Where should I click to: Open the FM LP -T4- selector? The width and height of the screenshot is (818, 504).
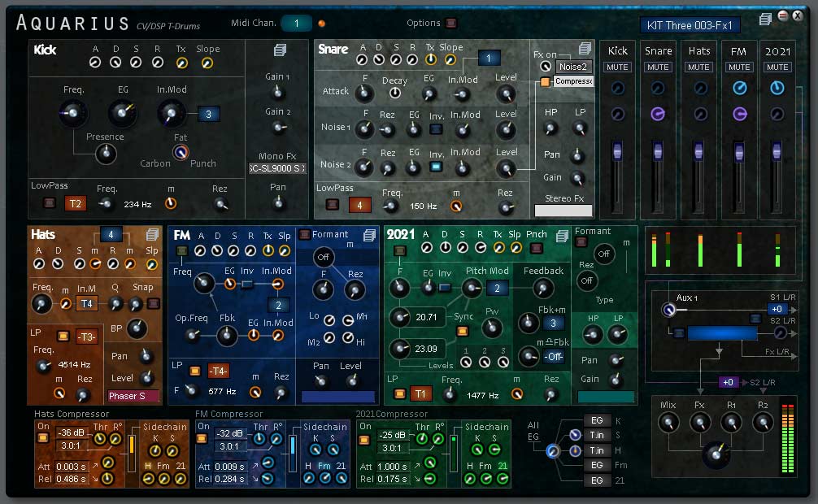[219, 371]
